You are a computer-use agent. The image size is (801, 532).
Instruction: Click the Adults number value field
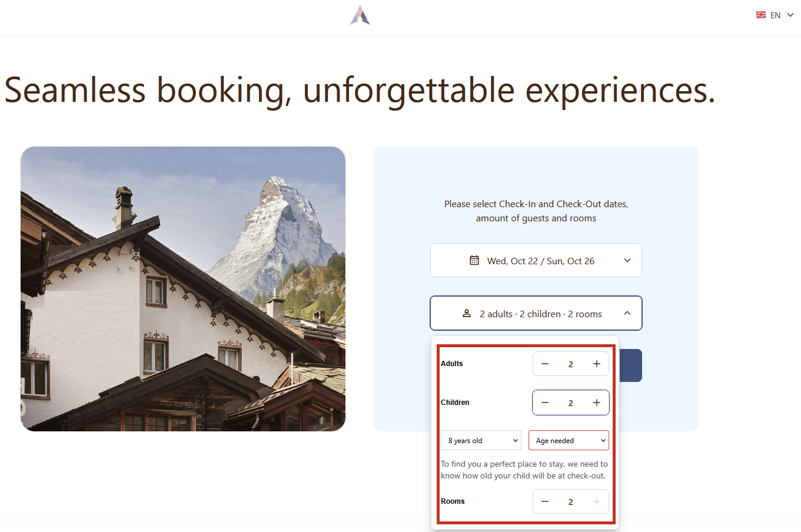click(570, 364)
